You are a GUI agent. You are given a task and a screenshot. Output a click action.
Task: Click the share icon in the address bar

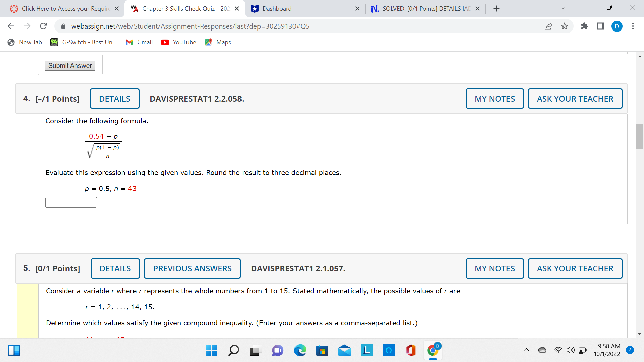548,26
